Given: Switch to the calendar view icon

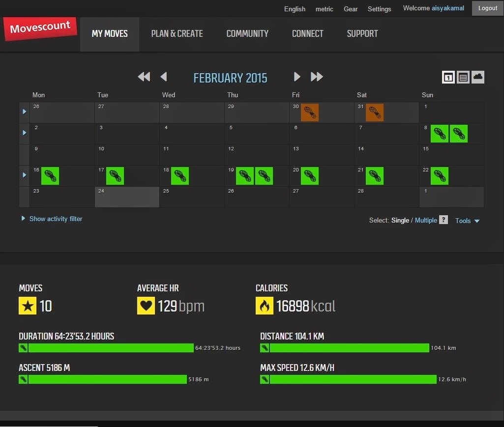Looking at the screenshot, I should pyautogui.click(x=448, y=77).
